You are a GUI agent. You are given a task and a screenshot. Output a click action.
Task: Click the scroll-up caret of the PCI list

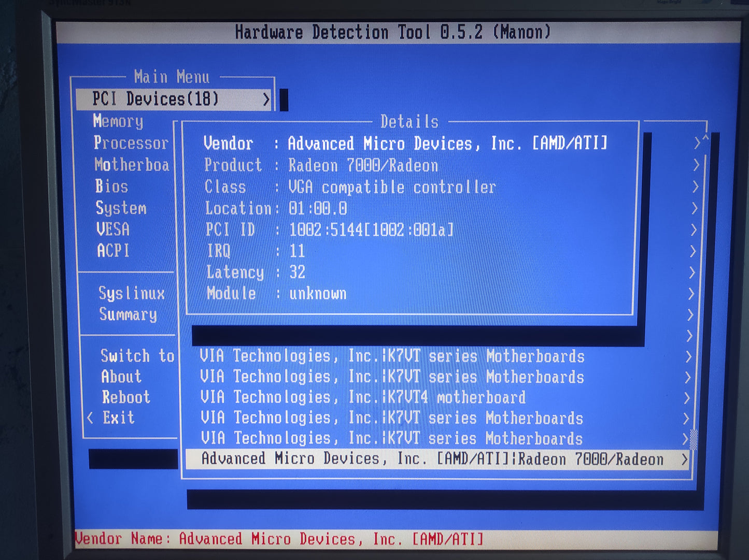click(x=705, y=138)
